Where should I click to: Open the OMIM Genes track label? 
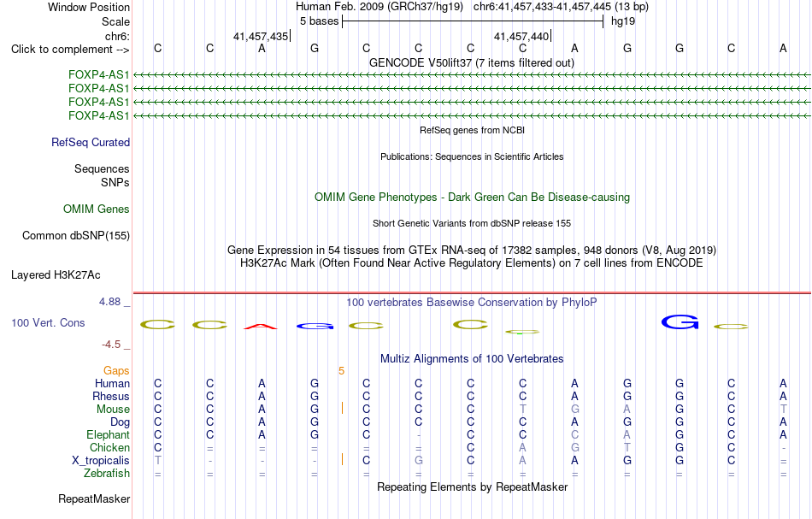97,209
